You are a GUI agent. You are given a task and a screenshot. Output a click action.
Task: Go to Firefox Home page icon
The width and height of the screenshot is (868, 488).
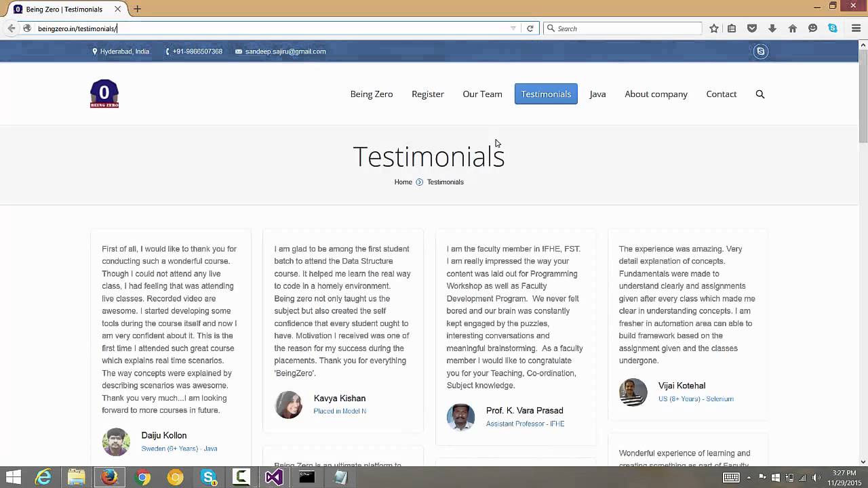793,28
